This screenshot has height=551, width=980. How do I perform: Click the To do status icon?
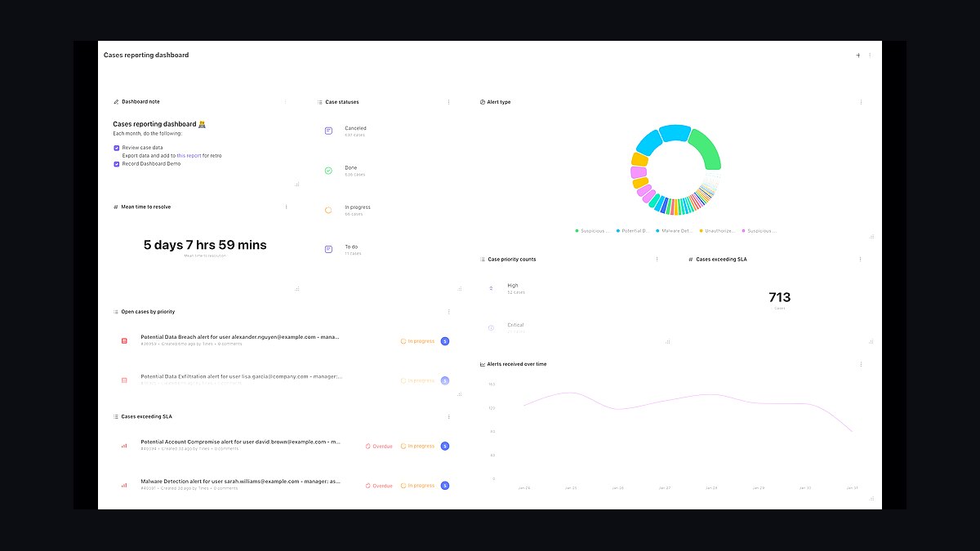[x=328, y=249]
